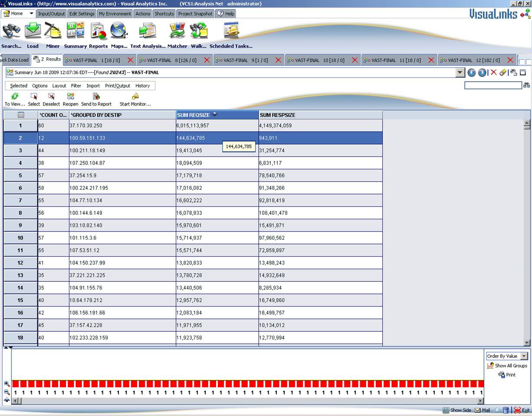
Task: Click the trash can icon in status bar
Action: [x=506, y=410]
